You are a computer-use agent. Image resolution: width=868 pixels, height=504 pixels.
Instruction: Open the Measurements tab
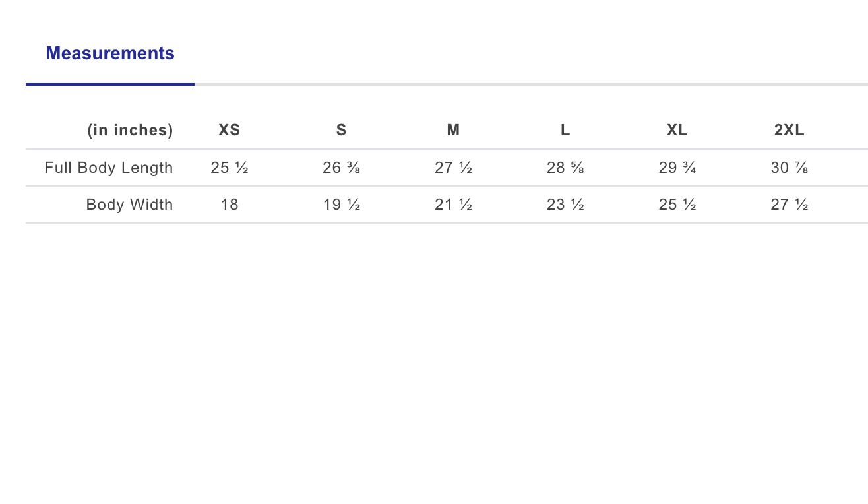pos(110,53)
